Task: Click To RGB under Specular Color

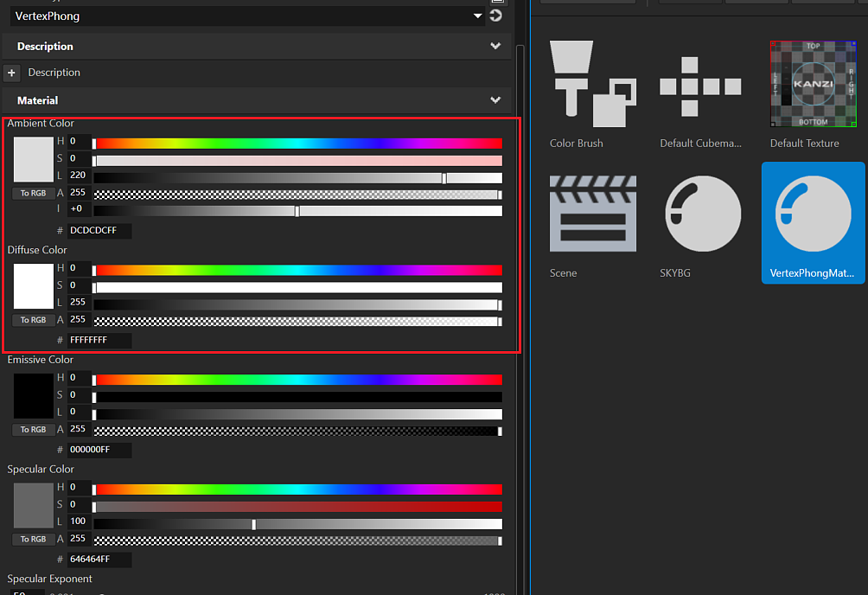Action: 33,540
